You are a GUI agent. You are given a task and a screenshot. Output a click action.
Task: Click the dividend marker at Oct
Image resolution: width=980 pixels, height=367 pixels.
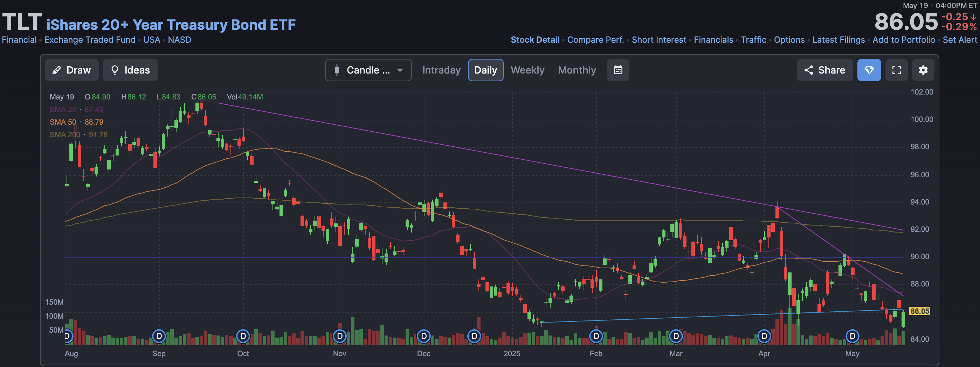click(x=243, y=336)
